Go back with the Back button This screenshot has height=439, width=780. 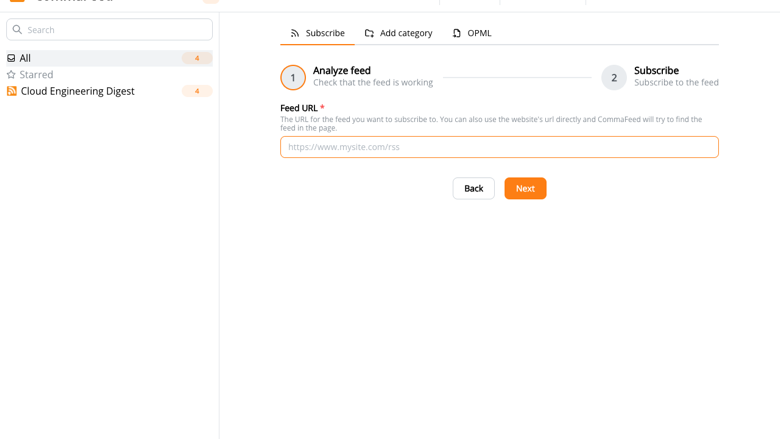tap(474, 188)
